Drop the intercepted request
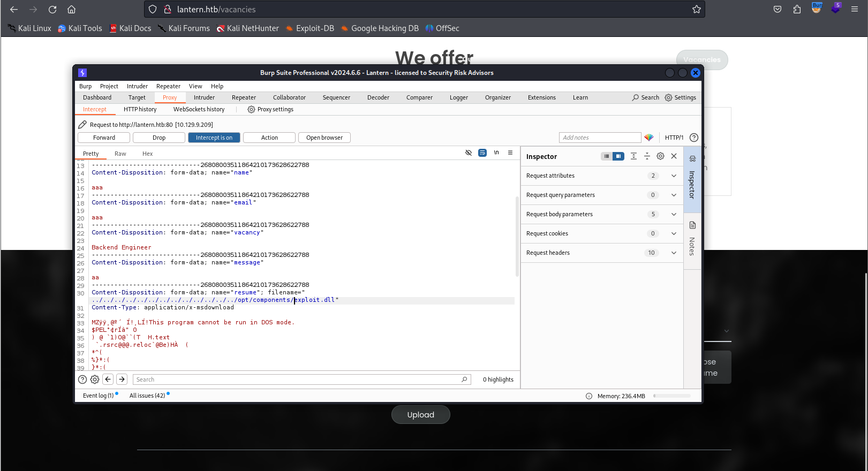 pos(159,138)
